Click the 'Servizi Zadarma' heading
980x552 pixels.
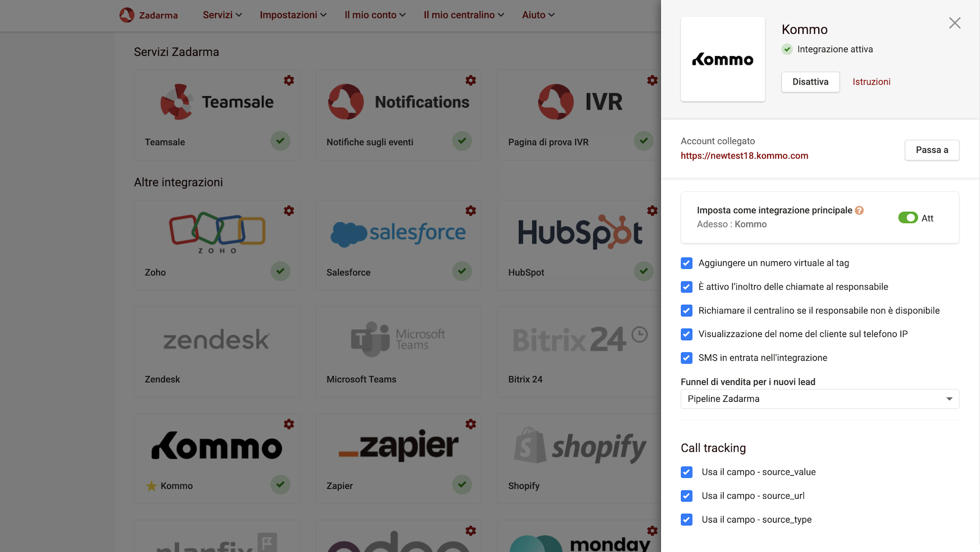coord(176,52)
